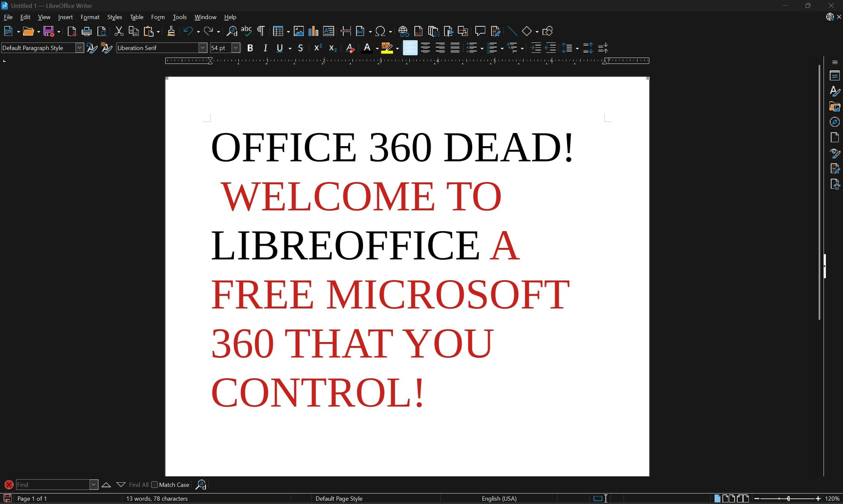Click Find All button
This screenshot has width=843, height=504.
139,485
